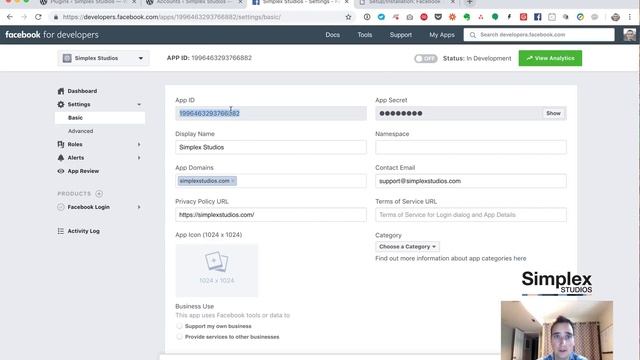Click the Alerts bell icon
This screenshot has height=360, width=640.
61,158
